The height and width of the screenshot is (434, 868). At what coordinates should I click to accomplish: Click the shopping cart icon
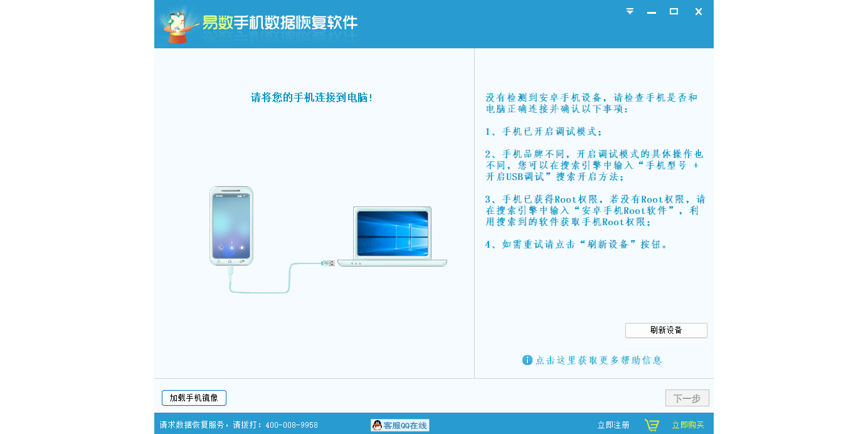click(652, 425)
